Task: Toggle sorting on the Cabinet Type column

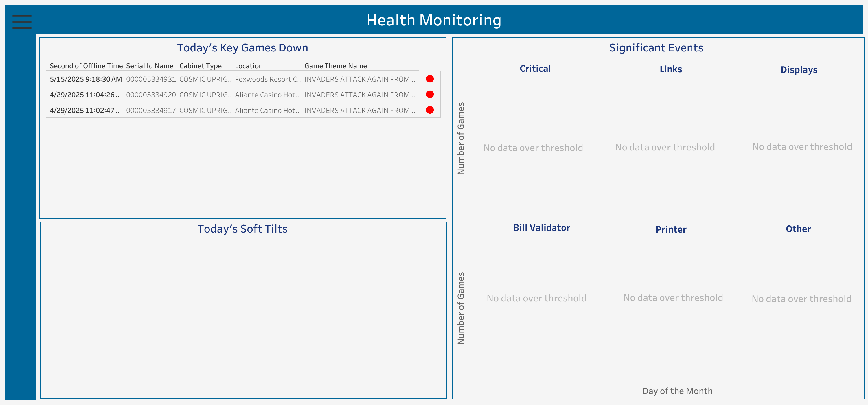Action: point(200,66)
